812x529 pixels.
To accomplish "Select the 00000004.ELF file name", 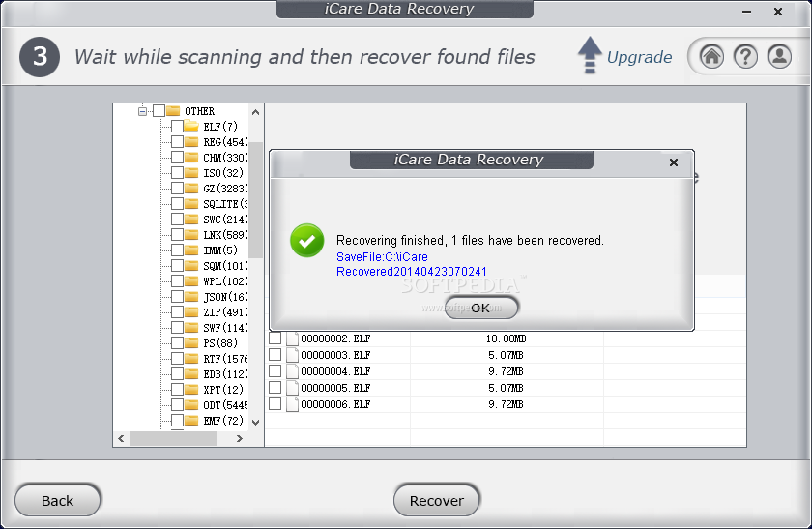I will [335, 371].
